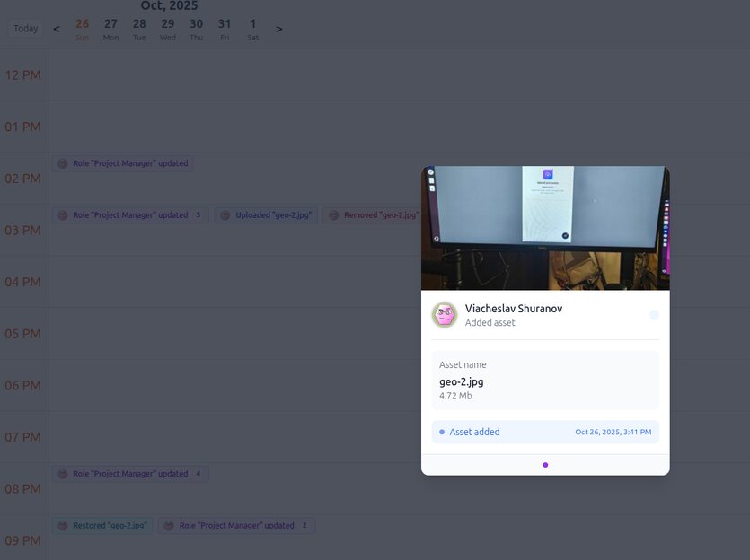The image size is (750, 560).
Task: Select the pagination dot below the popup
Action: 545,465
